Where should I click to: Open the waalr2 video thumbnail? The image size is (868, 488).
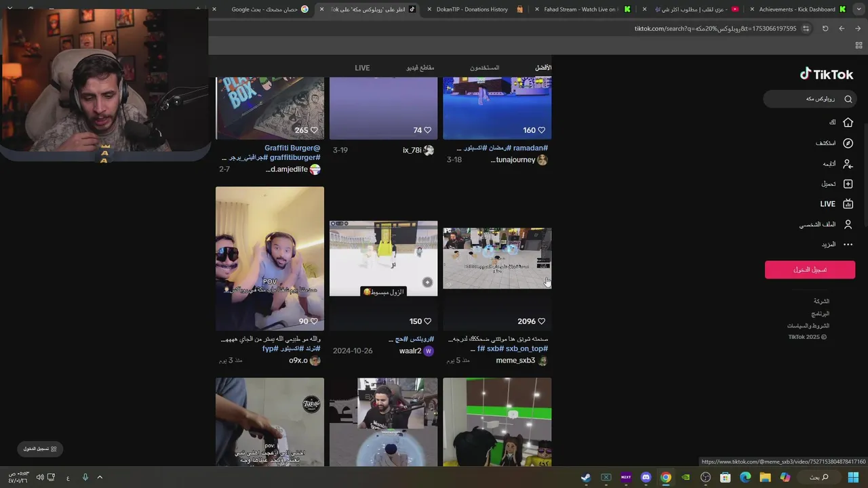[x=384, y=258]
